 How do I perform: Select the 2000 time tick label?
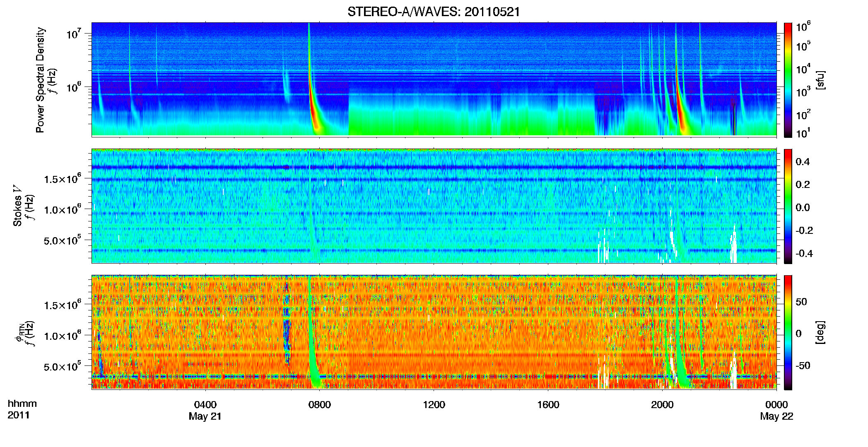coord(662,405)
